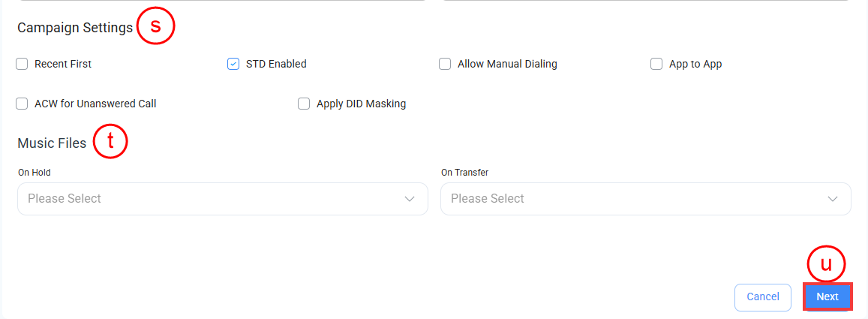Screen dimensions: 868x319
Task: Enable the Recent First checkbox
Action: tap(22, 64)
